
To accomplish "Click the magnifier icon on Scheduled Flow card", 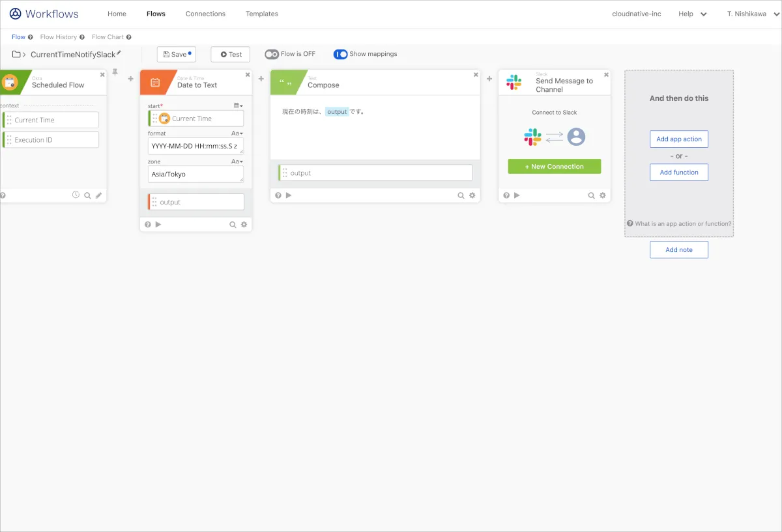I will 87,195.
